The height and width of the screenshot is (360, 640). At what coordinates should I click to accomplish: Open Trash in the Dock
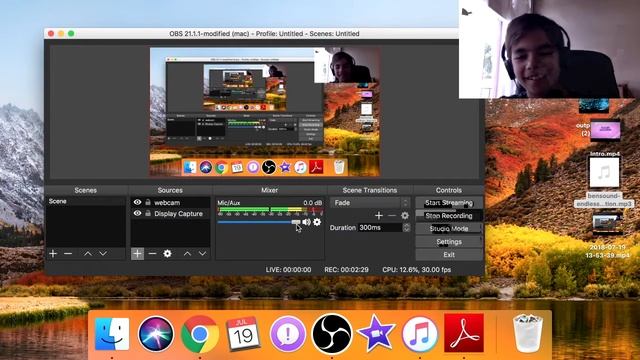[x=528, y=333]
